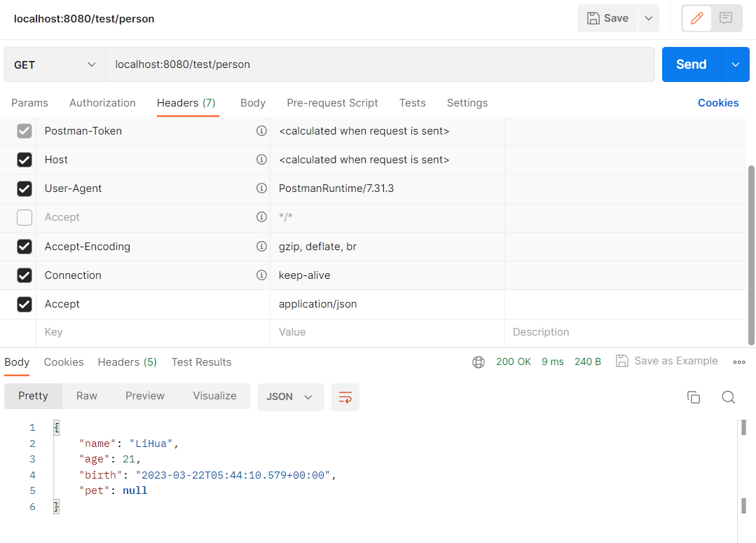Click the Postman-Token info icon

[261, 131]
